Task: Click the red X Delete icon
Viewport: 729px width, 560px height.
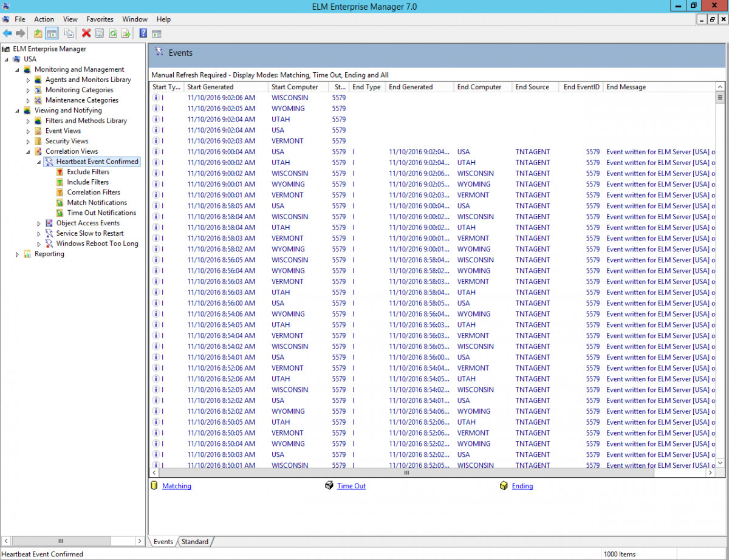Action: 86,33
